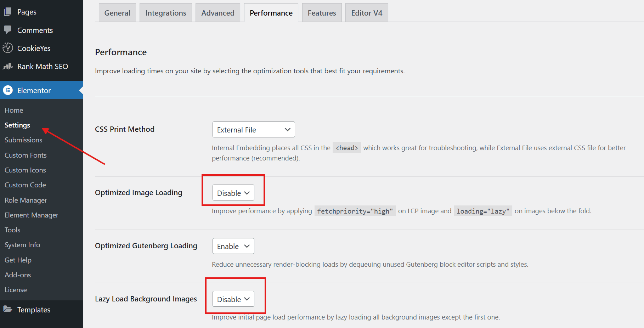Image resolution: width=644 pixels, height=328 pixels.
Task: Open the Role Manager
Action: pos(26,200)
